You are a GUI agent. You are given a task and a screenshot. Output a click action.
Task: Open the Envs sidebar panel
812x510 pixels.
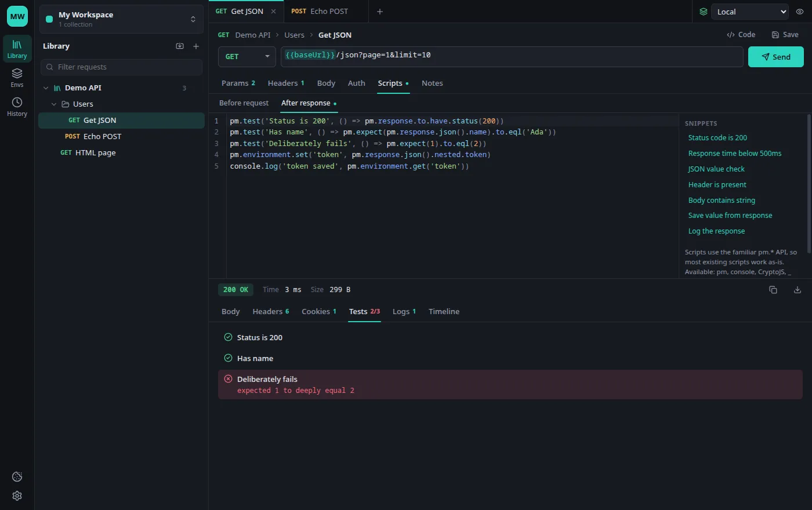pyautogui.click(x=17, y=78)
